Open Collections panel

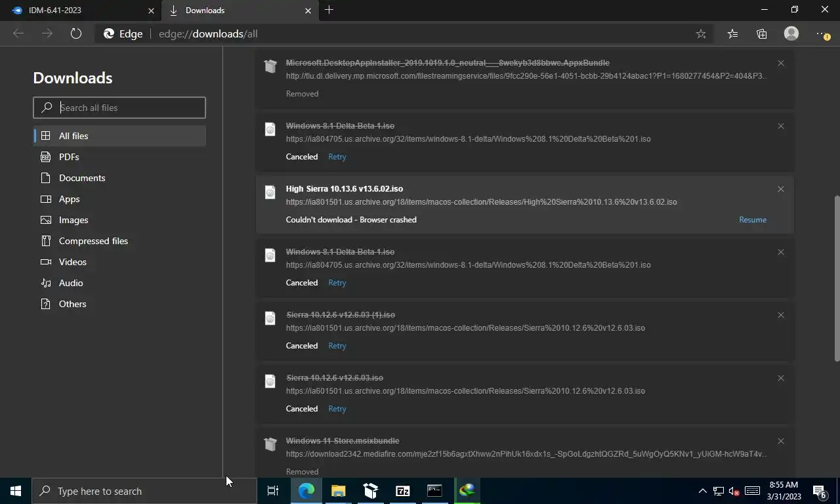point(761,33)
